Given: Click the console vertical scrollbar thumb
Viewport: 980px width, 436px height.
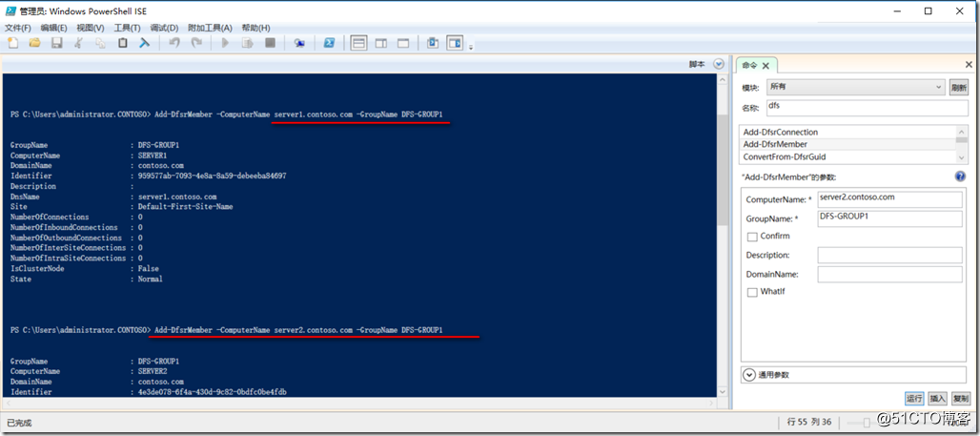Looking at the screenshot, I should 723,170.
